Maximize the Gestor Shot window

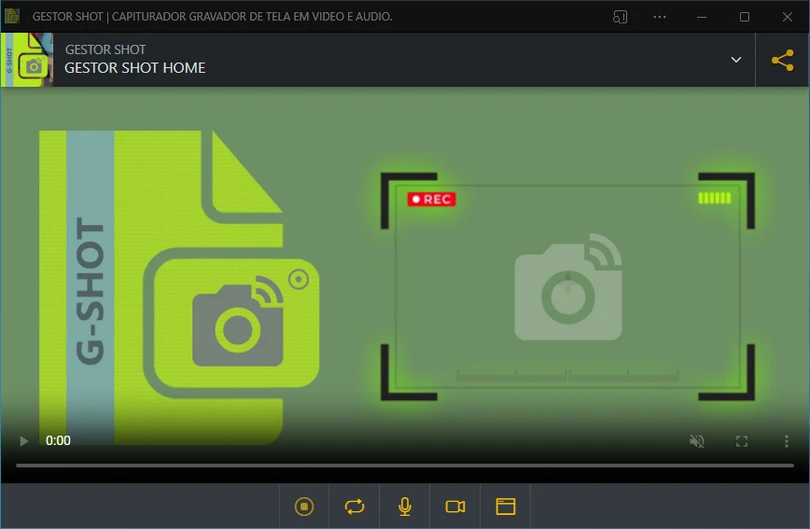click(x=744, y=17)
